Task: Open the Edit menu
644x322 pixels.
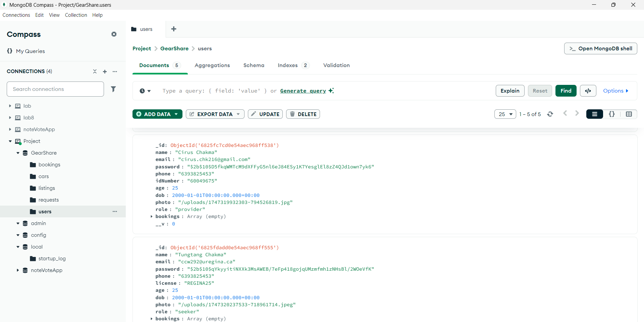Action: point(39,15)
